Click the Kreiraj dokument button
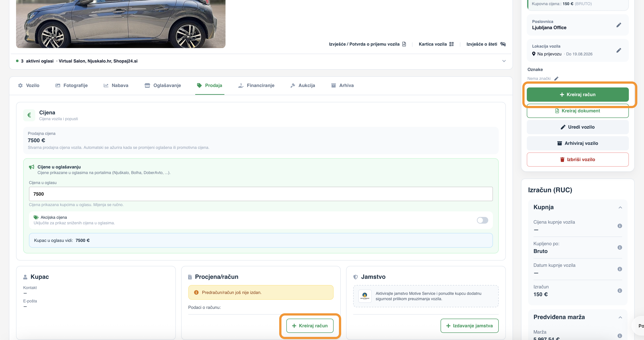Image resolution: width=644 pixels, height=340 pixels. tap(578, 111)
